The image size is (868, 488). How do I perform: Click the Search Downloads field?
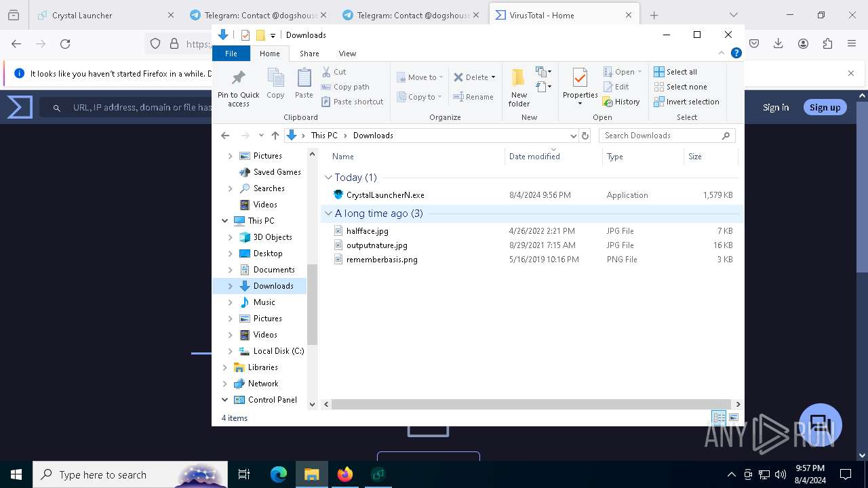[667, 136]
